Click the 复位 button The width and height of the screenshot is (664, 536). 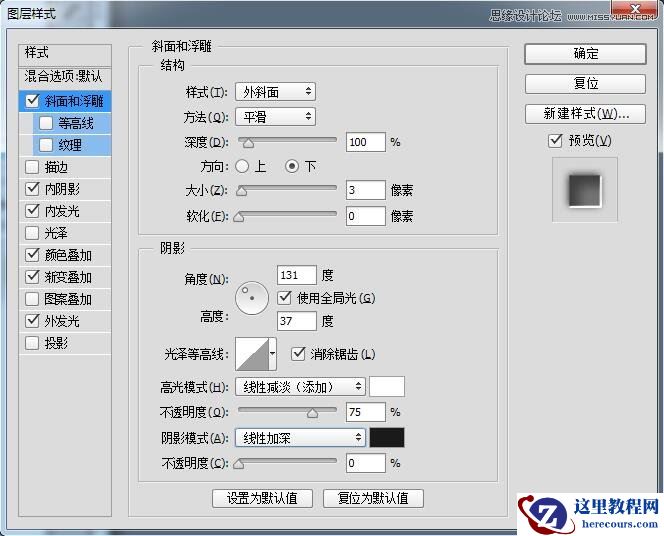[586, 83]
